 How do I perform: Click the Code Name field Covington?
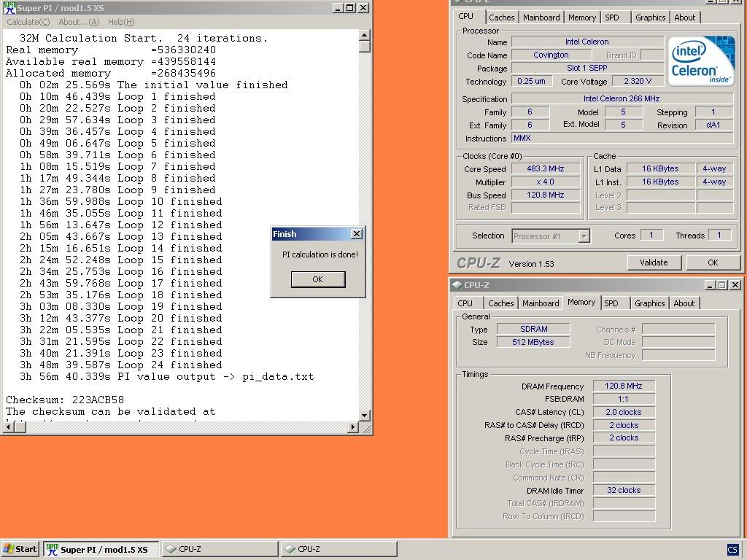pyautogui.click(x=551, y=55)
